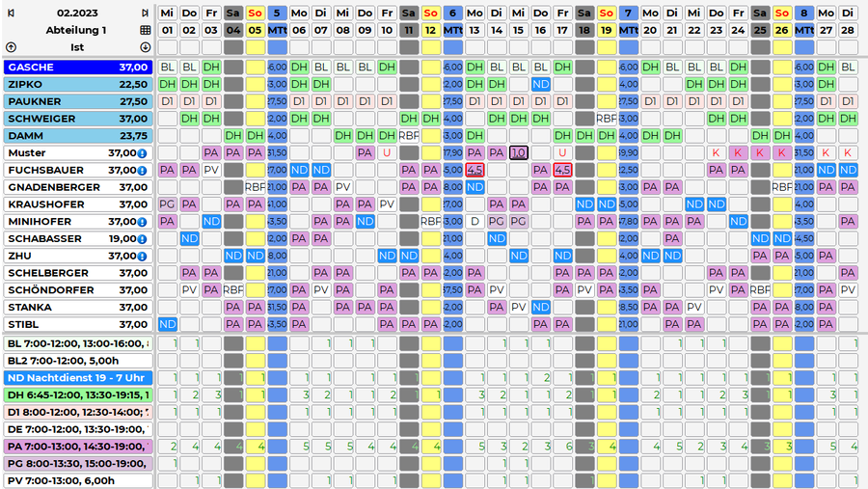Click the red-outlined 4,5 cell in FUCHSBAUER row
Viewport: 868px width, 489px height.
475,170
